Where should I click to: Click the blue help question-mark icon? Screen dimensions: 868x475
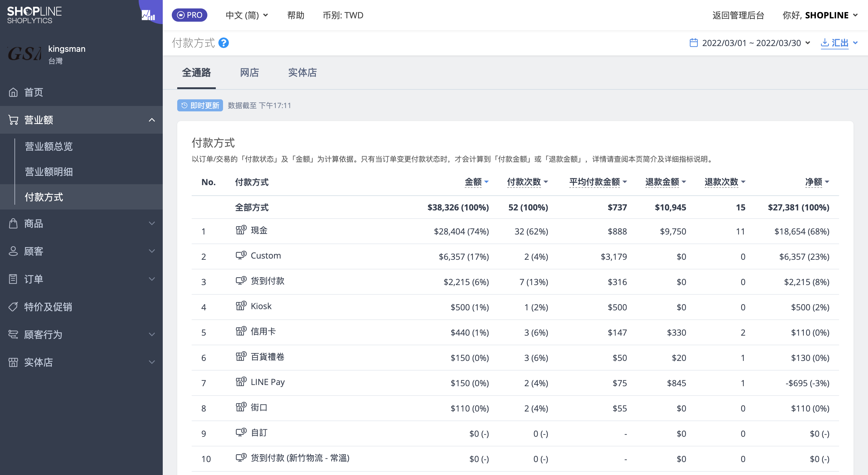(223, 43)
